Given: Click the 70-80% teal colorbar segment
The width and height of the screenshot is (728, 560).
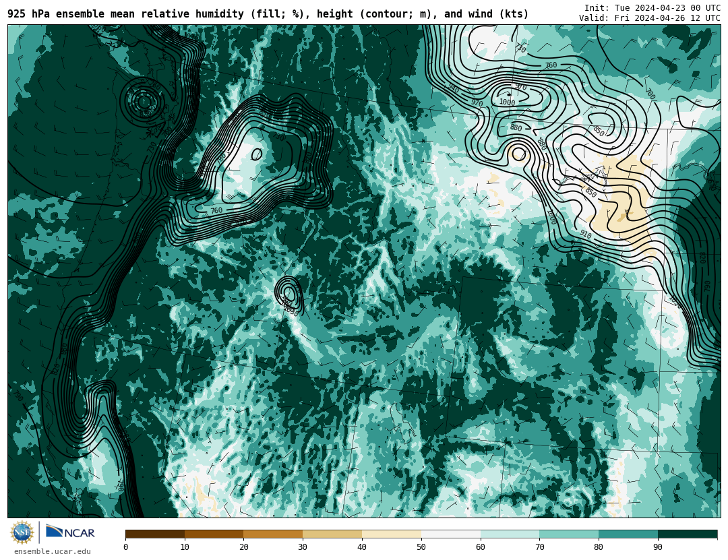Looking at the screenshot, I should coord(569,534).
